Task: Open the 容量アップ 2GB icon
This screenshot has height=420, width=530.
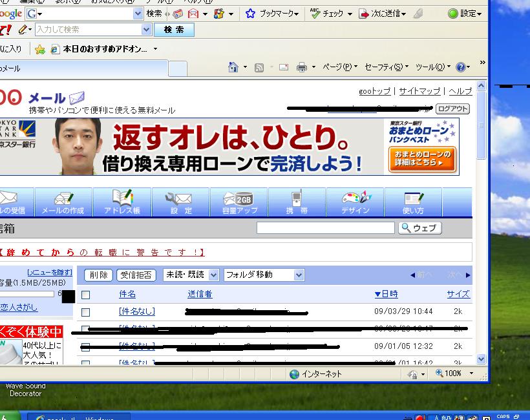Action: [x=239, y=202]
